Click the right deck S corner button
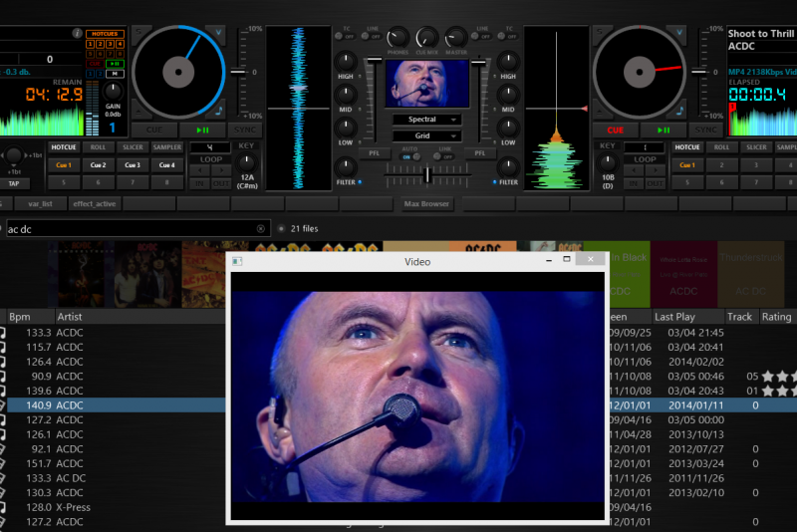The width and height of the screenshot is (797, 532). pos(600,32)
